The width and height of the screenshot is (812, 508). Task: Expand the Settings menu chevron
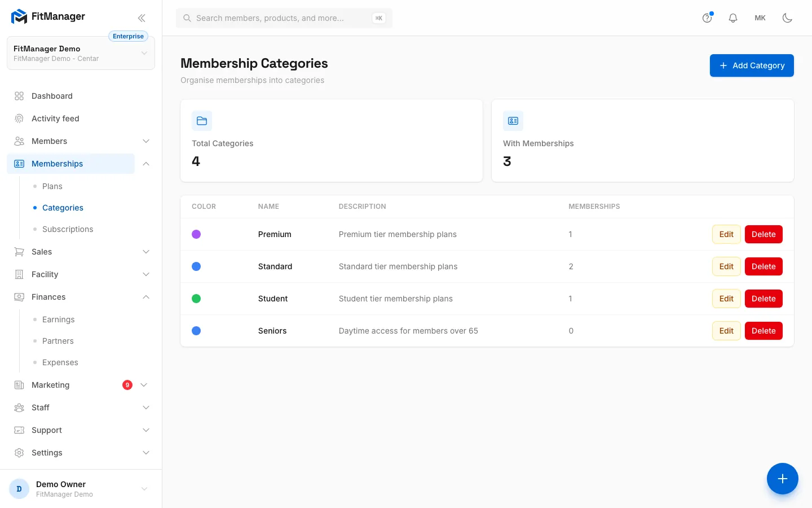coord(146,453)
